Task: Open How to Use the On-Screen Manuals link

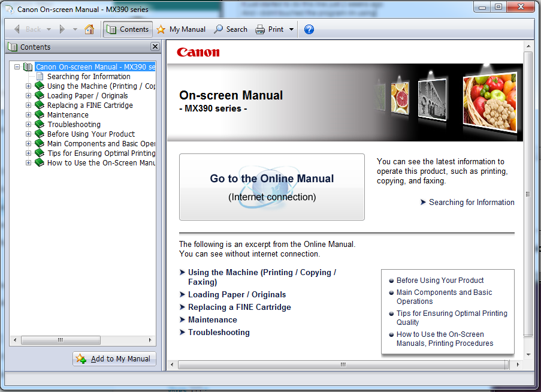Action: click(x=445, y=339)
